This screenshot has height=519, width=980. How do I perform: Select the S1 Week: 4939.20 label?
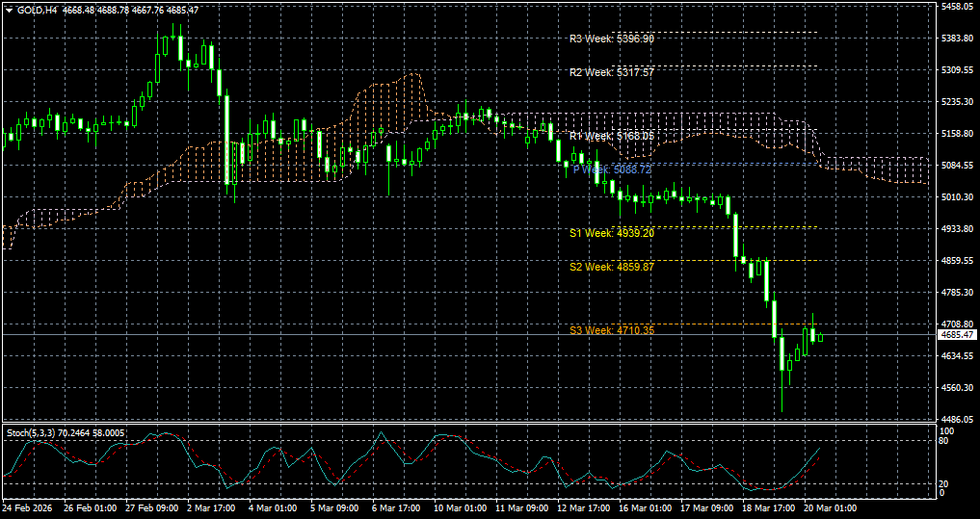[612, 233]
